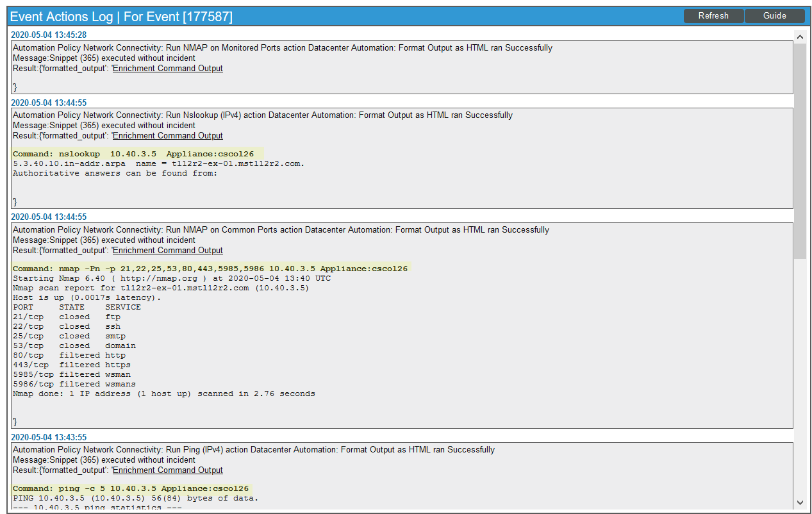Click the scrollbar down arrow

click(800, 502)
